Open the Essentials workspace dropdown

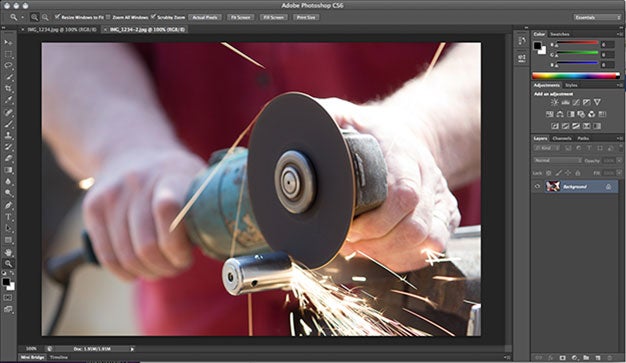pyautogui.click(x=597, y=17)
